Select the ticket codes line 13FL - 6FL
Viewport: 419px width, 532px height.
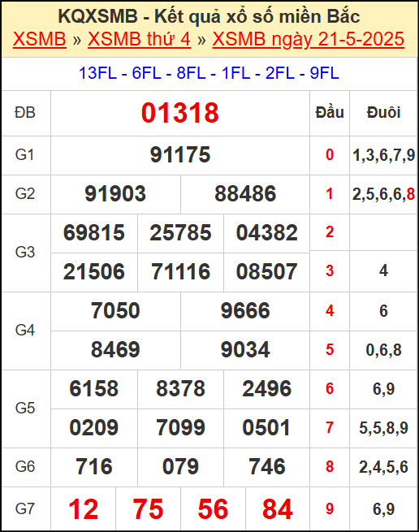[209, 73]
